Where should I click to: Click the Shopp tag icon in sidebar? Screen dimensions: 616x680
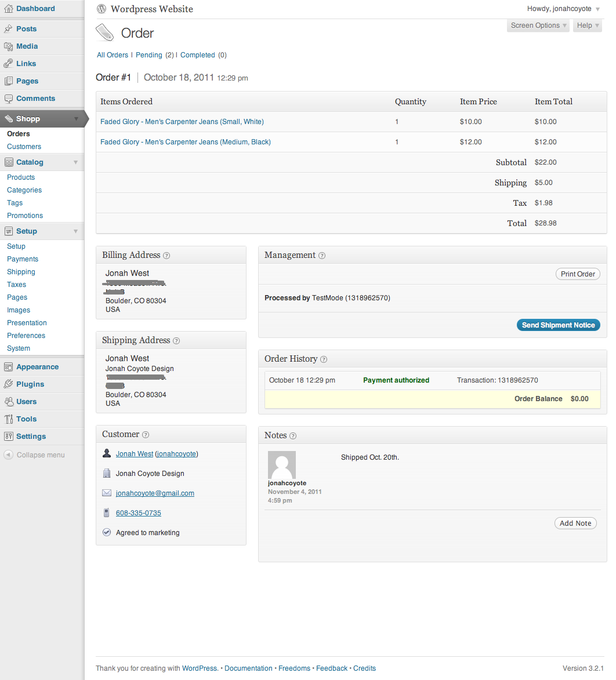[8, 119]
